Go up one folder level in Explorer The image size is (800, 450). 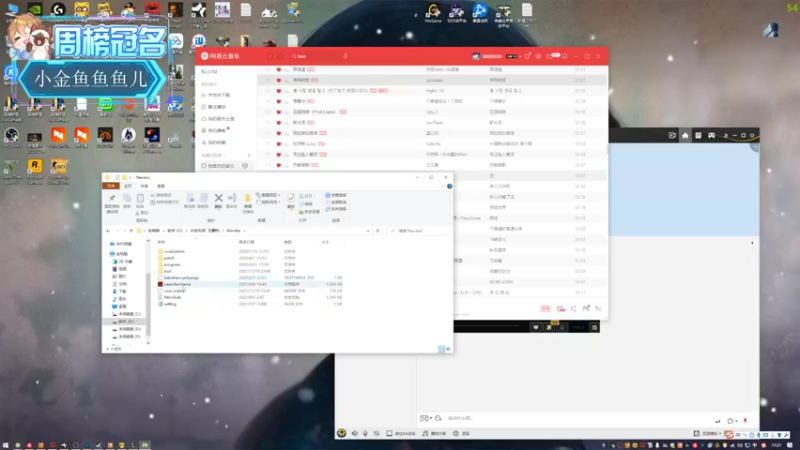point(131,231)
